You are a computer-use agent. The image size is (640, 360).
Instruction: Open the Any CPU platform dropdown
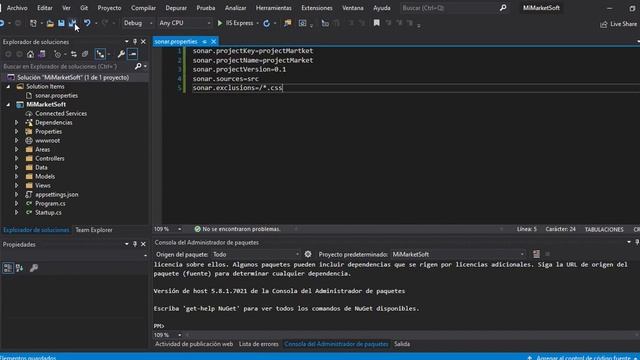point(184,23)
